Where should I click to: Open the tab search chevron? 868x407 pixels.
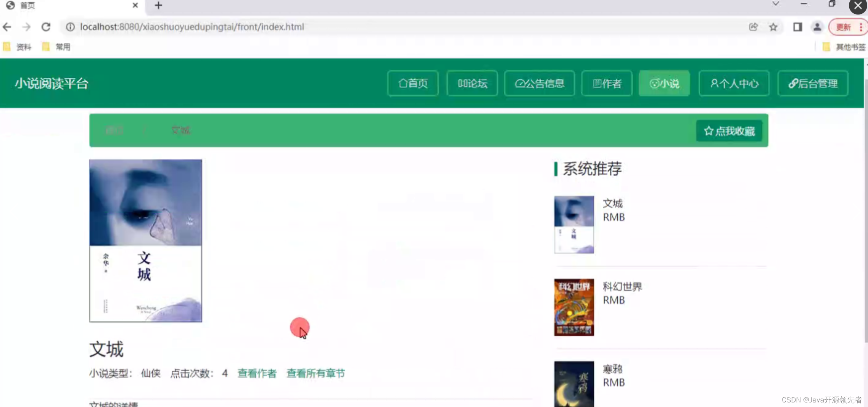(776, 4)
